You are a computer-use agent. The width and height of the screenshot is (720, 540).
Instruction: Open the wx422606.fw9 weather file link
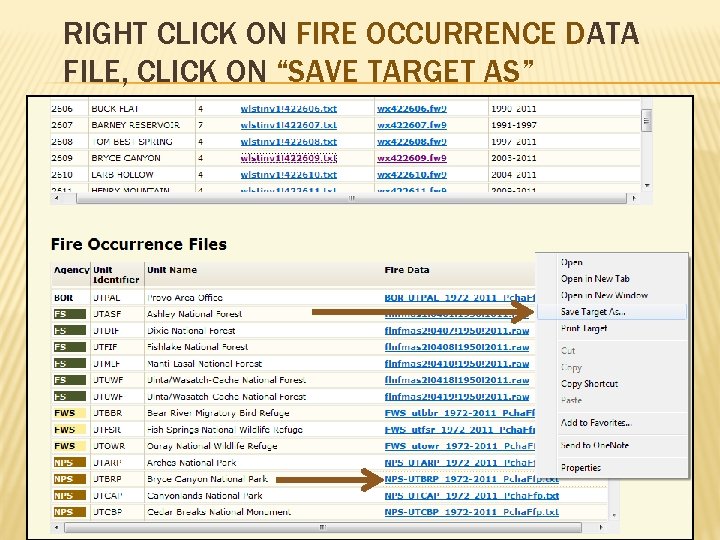(411, 108)
